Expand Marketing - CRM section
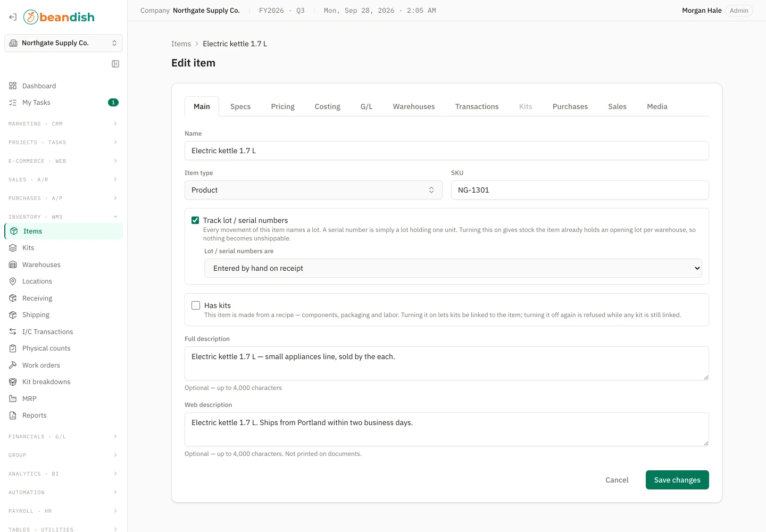Viewport: 766px width, 532px height. [x=63, y=123]
